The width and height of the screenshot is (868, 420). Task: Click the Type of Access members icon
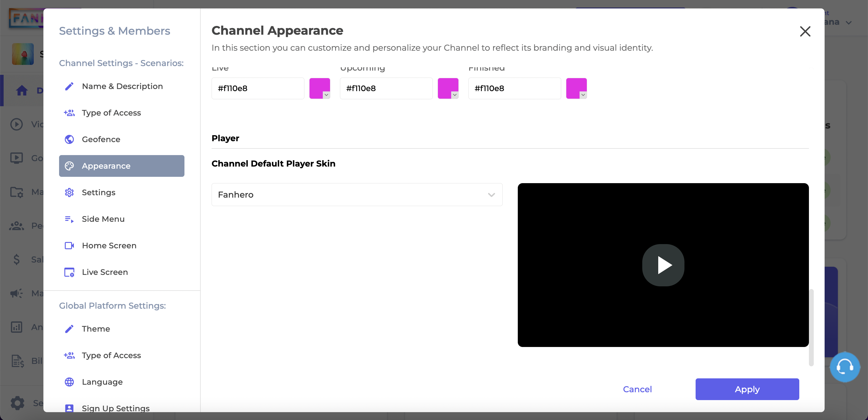click(x=69, y=113)
